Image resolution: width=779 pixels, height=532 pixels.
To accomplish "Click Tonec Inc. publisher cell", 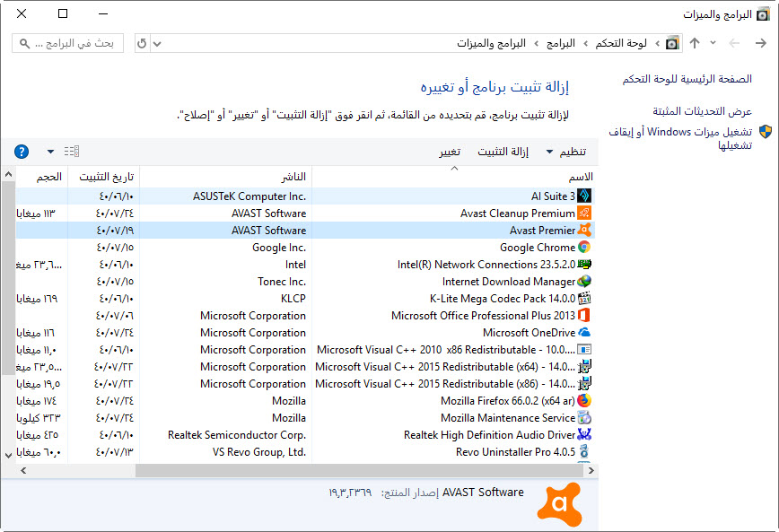I will (x=281, y=282).
